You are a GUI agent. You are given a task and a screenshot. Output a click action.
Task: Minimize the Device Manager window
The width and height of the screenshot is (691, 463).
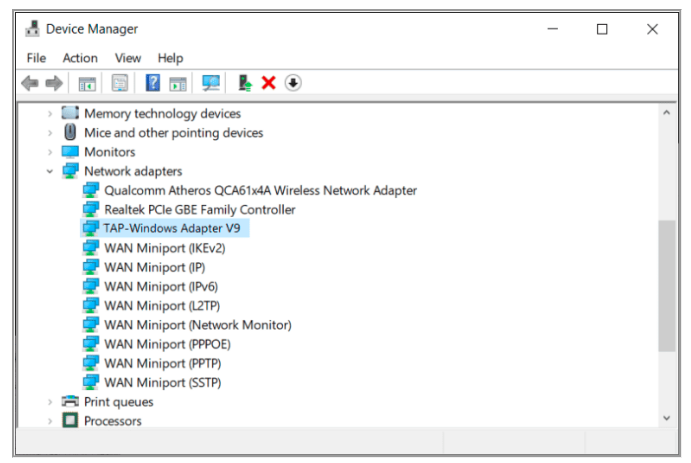[x=553, y=29]
